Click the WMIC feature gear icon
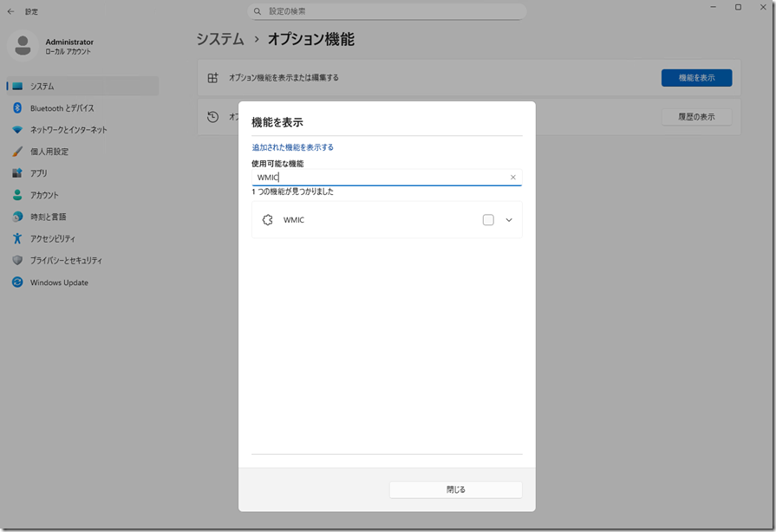 coord(266,219)
